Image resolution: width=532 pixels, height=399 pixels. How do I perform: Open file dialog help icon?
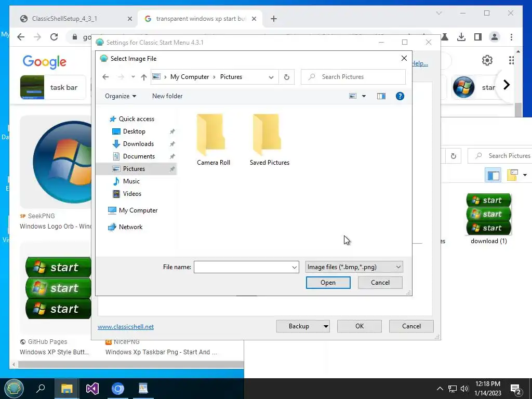click(400, 96)
